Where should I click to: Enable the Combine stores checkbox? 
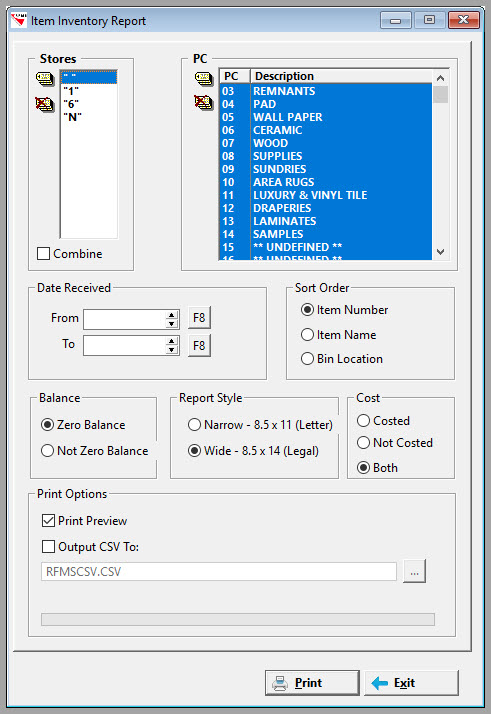tap(43, 254)
